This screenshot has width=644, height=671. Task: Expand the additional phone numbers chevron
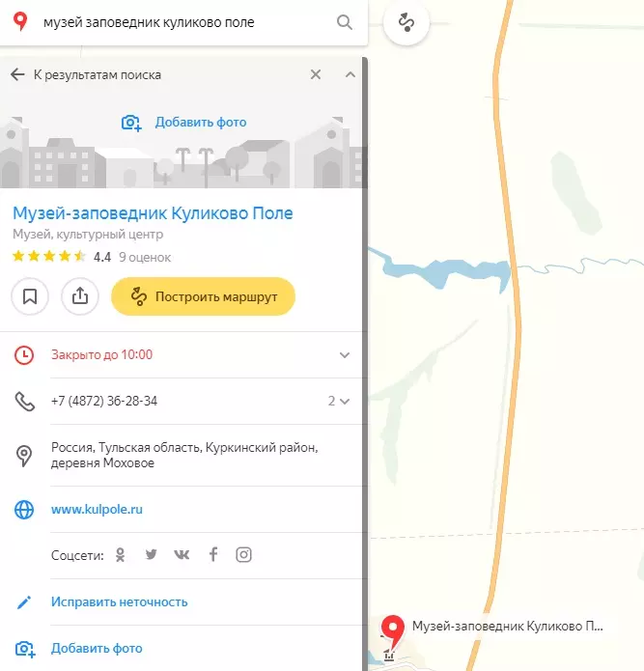click(x=345, y=401)
